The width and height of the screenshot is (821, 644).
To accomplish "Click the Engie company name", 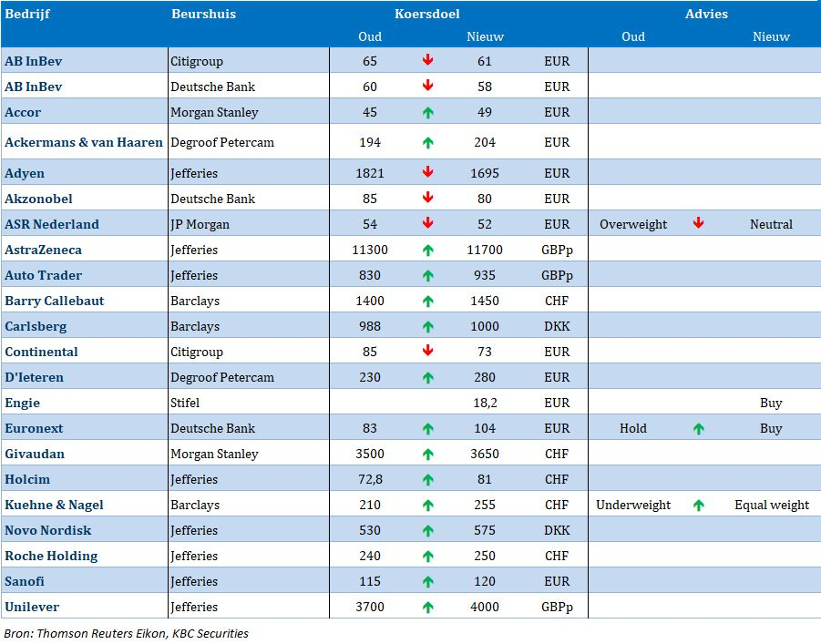I will click(x=23, y=404).
